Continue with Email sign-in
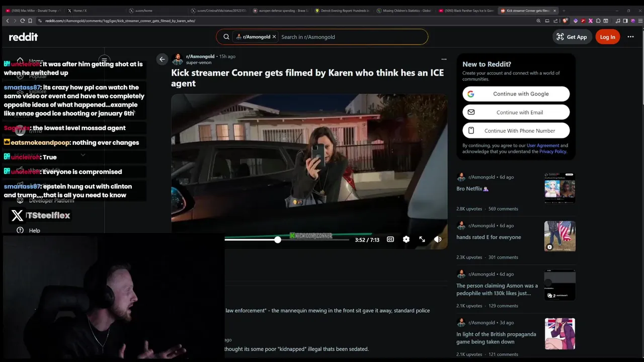The height and width of the screenshot is (362, 644). pos(516,112)
